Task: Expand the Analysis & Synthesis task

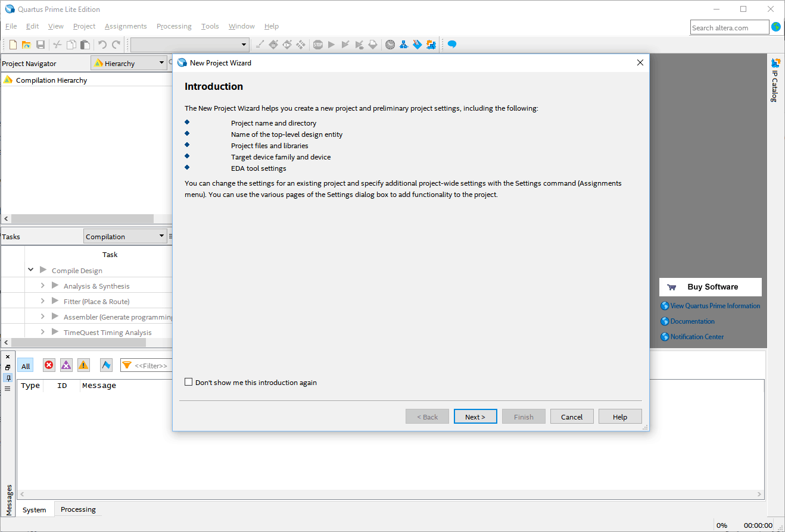Action: [x=43, y=286]
